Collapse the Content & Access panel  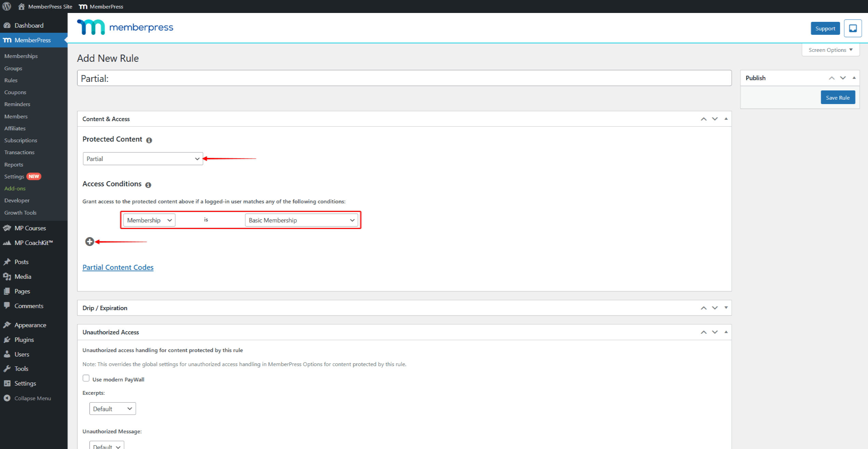click(726, 119)
